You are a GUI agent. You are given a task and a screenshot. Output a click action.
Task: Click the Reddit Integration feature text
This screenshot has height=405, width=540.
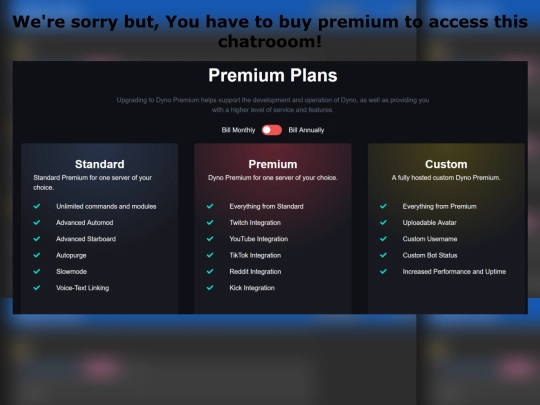[x=255, y=271]
